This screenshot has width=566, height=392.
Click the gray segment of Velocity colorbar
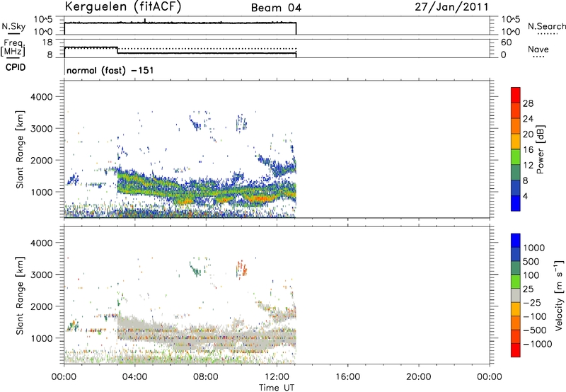point(516,295)
